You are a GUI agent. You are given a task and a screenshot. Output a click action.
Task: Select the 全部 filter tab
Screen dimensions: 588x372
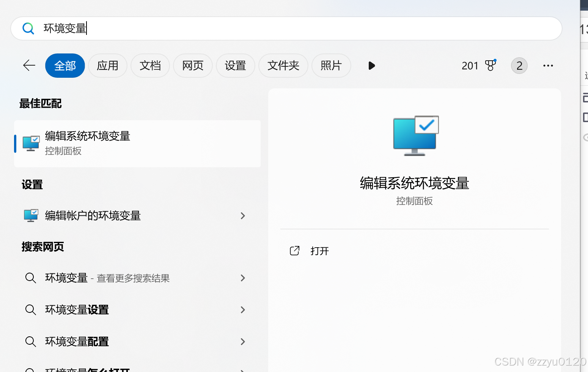[x=65, y=66]
